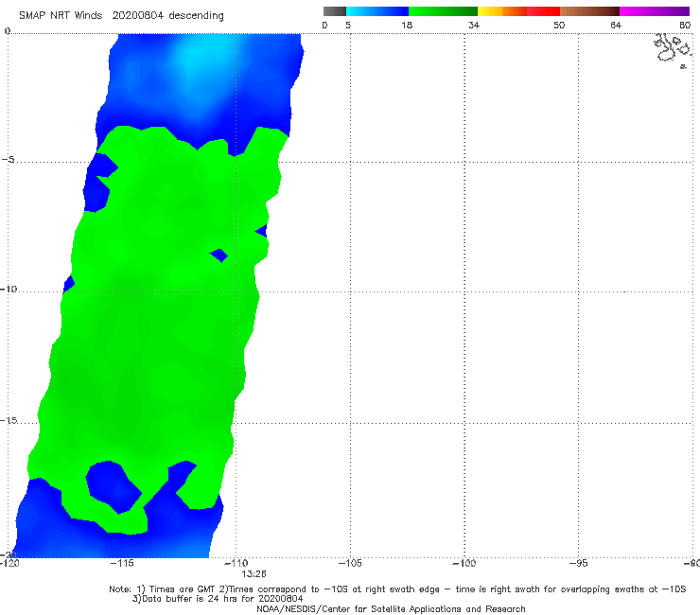Image resolution: width=700 pixels, height=615 pixels.
Task: Click the latitude label "-10"
Action: coord(9,289)
